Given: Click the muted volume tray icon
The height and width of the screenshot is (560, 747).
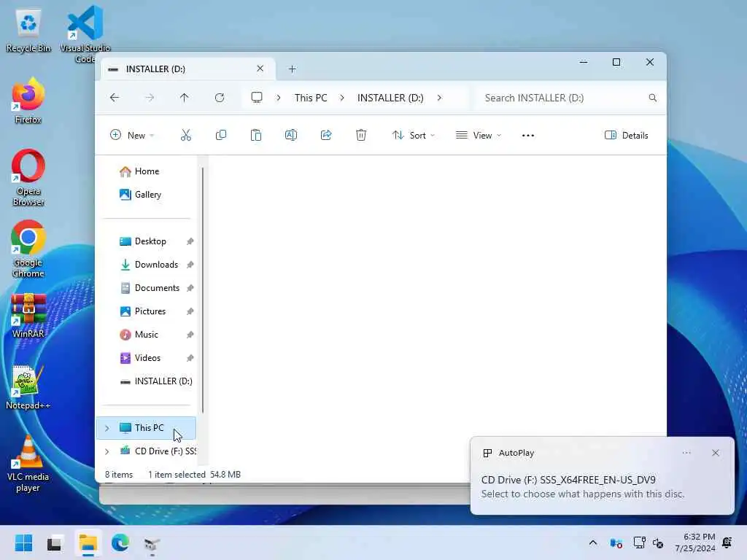Looking at the screenshot, I should pyautogui.click(x=659, y=542).
